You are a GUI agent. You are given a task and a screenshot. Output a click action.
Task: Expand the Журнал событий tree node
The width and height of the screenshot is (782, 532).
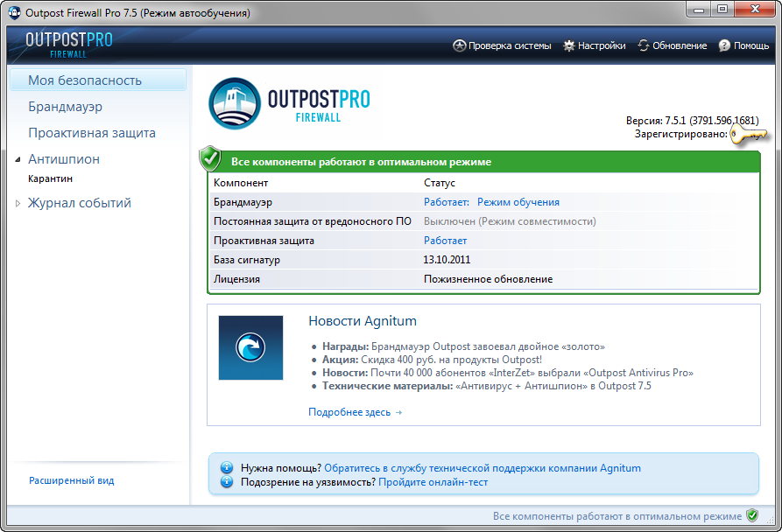18,204
